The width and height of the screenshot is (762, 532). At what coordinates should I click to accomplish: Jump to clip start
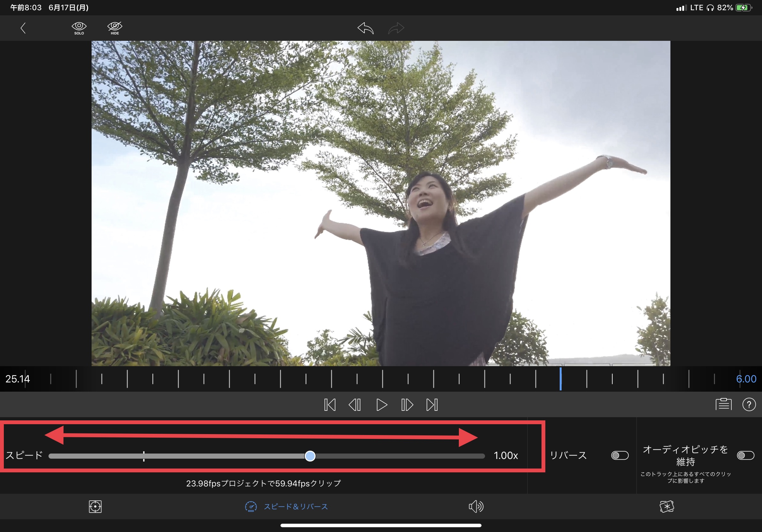330,405
